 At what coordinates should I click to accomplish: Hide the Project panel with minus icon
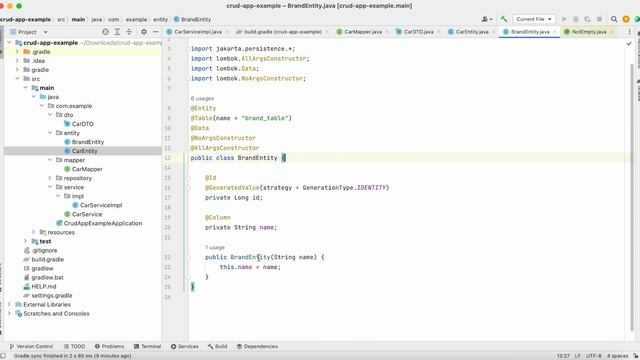tap(156, 32)
